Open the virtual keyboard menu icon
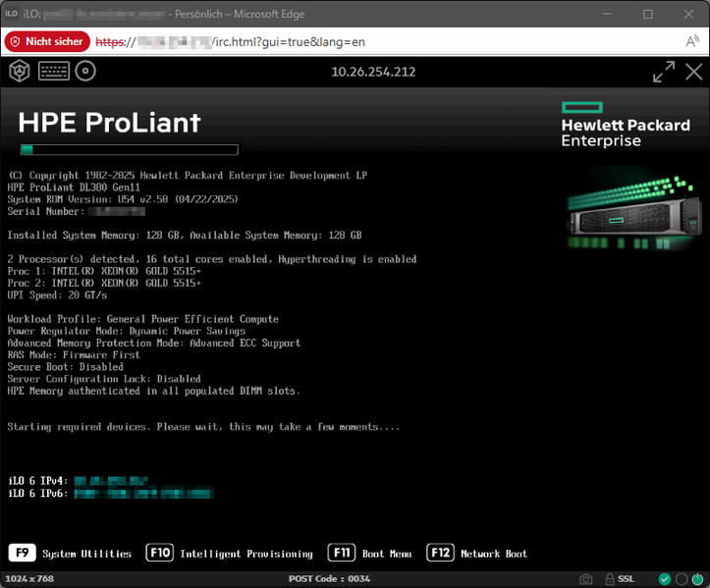 [x=54, y=71]
